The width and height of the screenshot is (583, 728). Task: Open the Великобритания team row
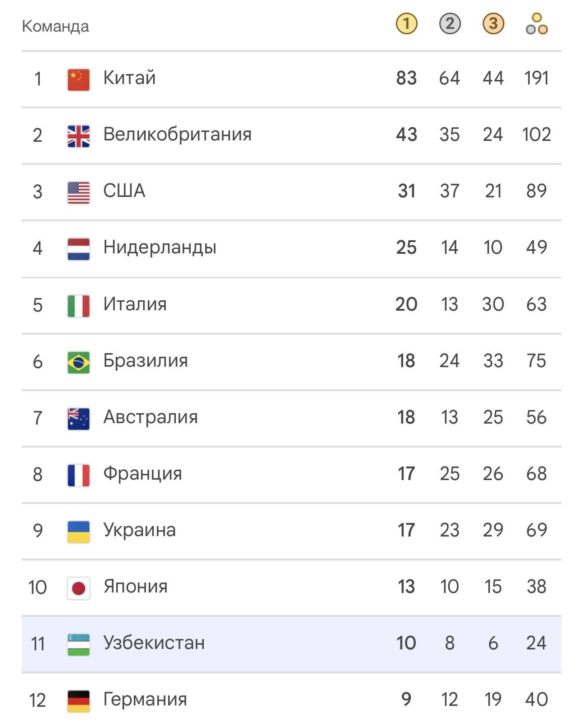tap(291, 135)
